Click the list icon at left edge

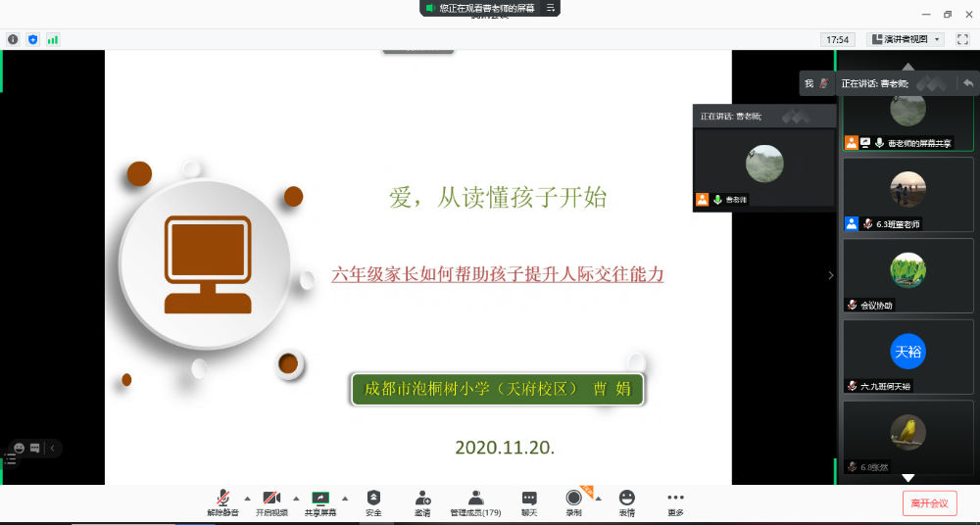(x=10, y=460)
